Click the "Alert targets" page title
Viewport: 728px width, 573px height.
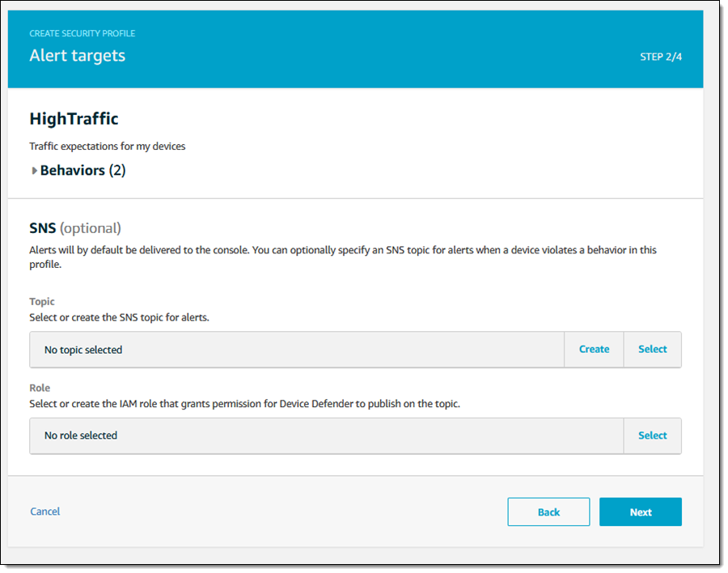(x=78, y=56)
